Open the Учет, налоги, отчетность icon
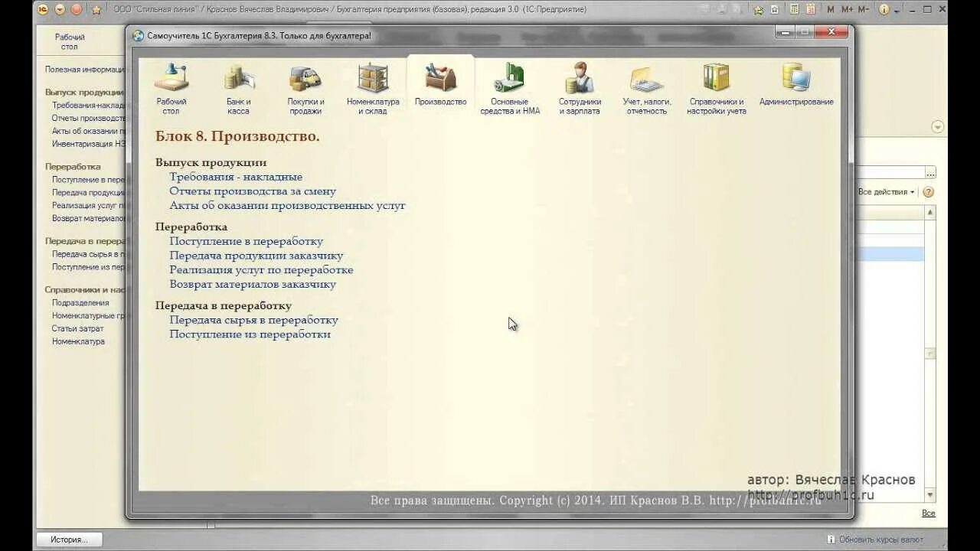 [x=647, y=78]
